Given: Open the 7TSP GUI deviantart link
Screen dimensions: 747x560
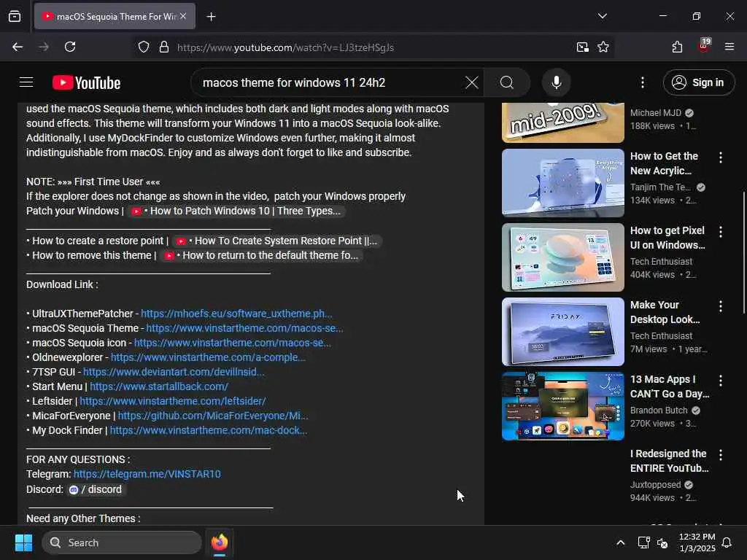Looking at the screenshot, I should (x=174, y=372).
